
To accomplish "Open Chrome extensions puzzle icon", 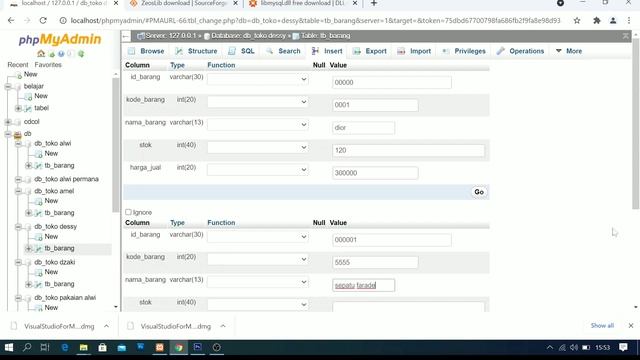I will click(x=597, y=20).
